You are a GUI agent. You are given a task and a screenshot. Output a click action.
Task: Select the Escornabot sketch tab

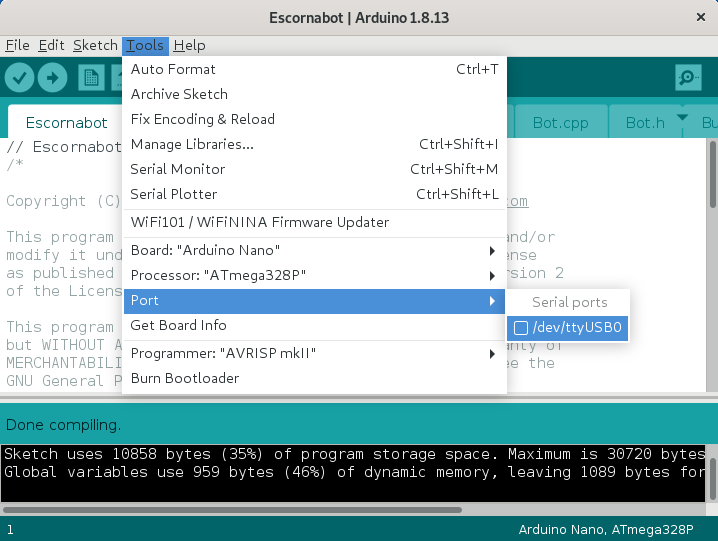tap(66, 123)
